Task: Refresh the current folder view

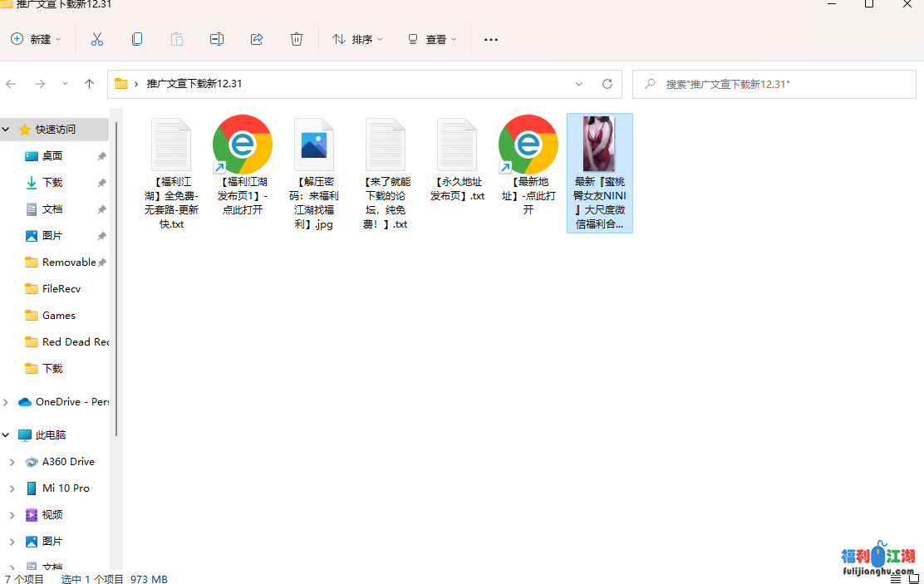Action: click(x=607, y=84)
